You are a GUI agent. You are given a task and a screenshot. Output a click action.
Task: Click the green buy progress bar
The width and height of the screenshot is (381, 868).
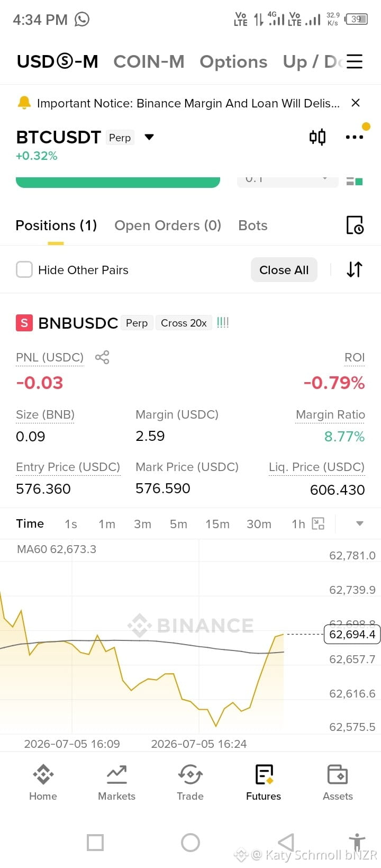[x=118, y=182]
